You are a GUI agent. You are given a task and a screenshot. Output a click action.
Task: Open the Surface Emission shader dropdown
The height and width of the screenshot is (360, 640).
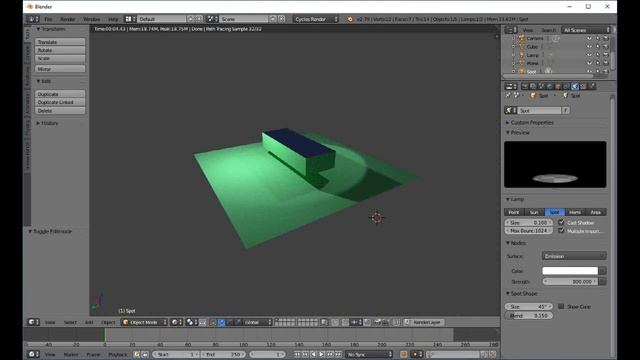pyautogui.click(x=574, y=256)
